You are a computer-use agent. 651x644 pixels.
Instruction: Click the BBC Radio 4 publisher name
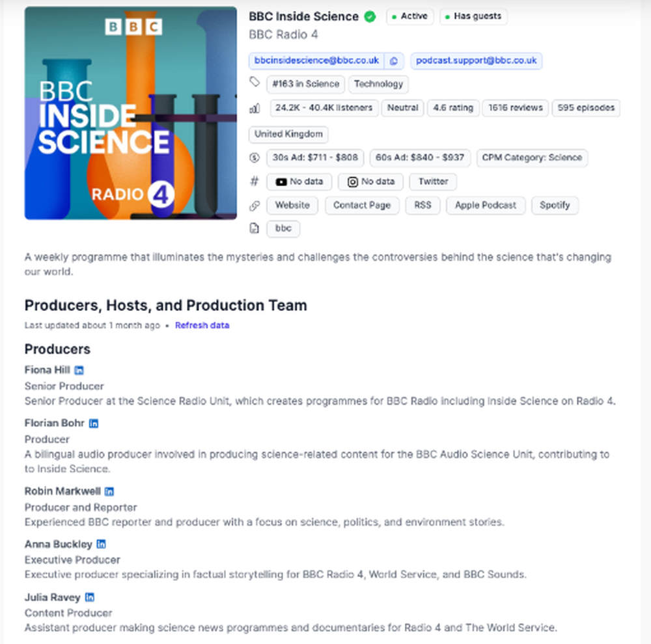point(284,34)
